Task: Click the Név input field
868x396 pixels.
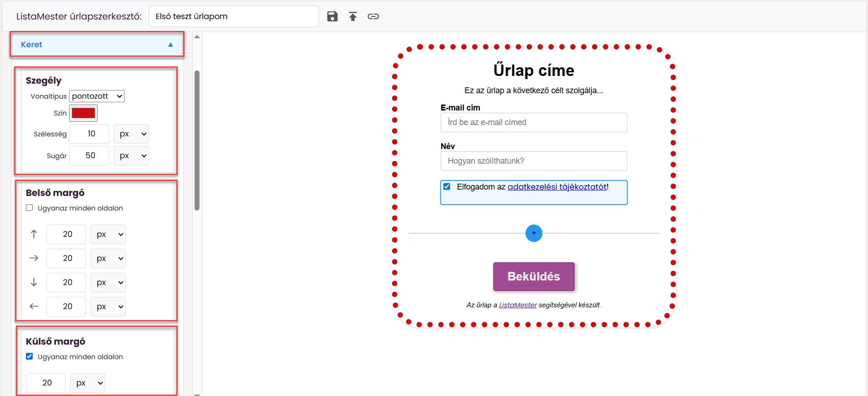Action: pyautogui.click(x=534, y=161)
